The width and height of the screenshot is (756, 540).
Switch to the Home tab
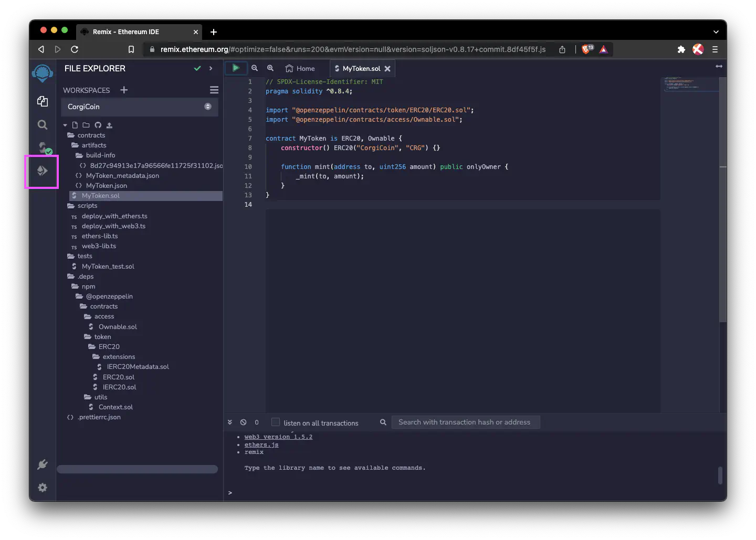point(300,69)
